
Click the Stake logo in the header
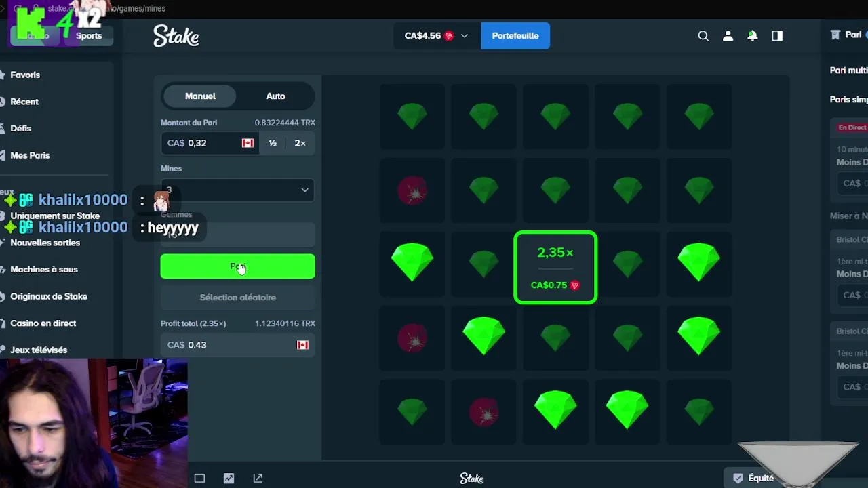coord(176,36)
